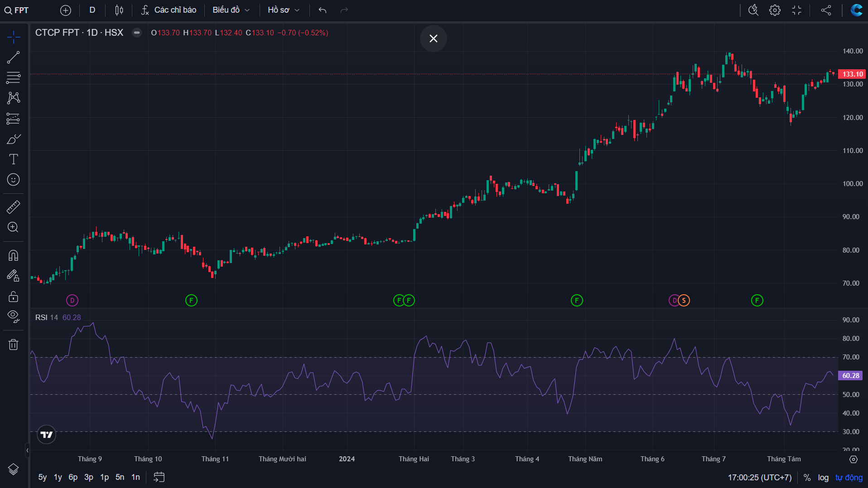
Task: Set time range to 3p
Action: [x=89, y=477]
